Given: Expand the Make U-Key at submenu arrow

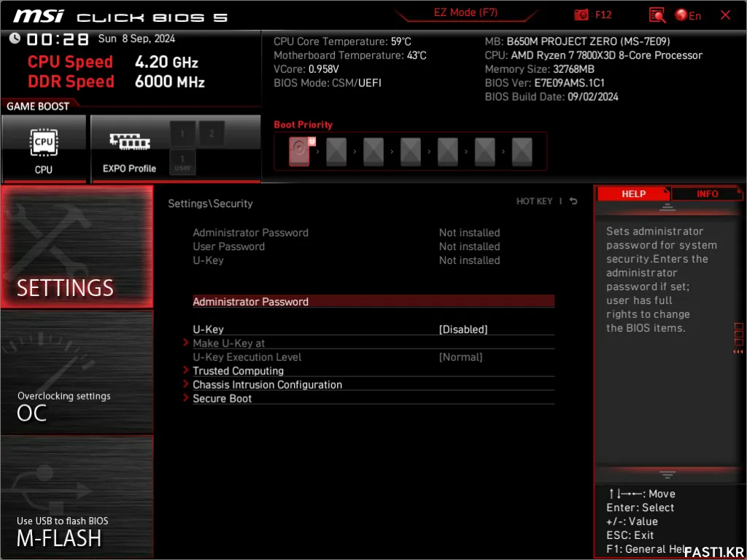Looking at the screenshot, I should pos(186,343).
